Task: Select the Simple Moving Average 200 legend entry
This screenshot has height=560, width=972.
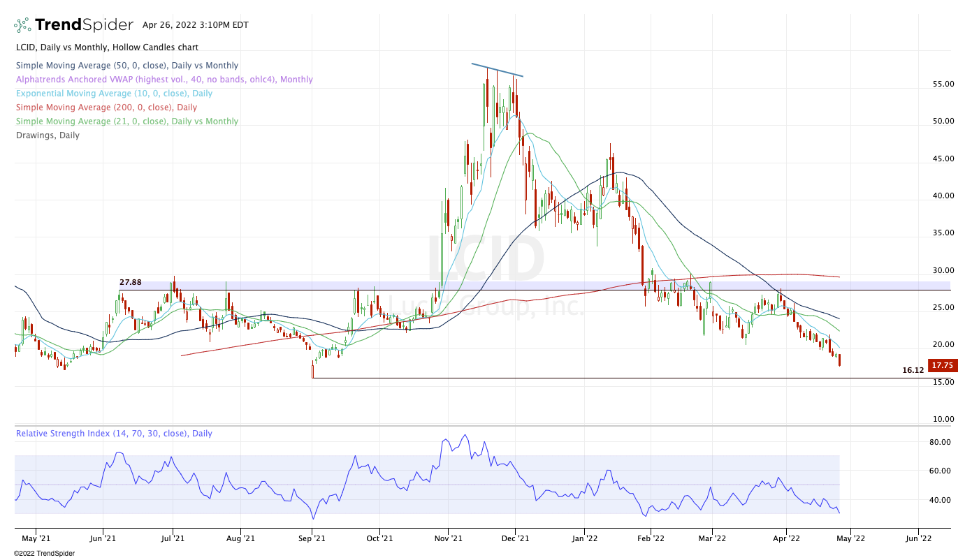Action: tap(106, 108)
